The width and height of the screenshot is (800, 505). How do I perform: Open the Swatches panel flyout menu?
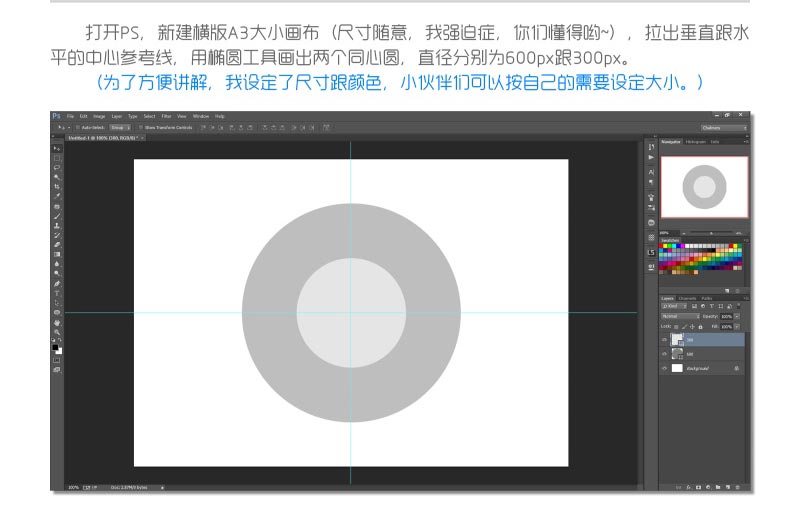(x=746, y=240)
